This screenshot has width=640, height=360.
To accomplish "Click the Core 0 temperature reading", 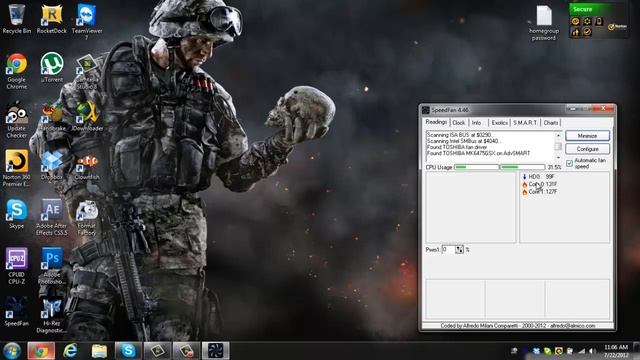I will (x=539, y=184).
